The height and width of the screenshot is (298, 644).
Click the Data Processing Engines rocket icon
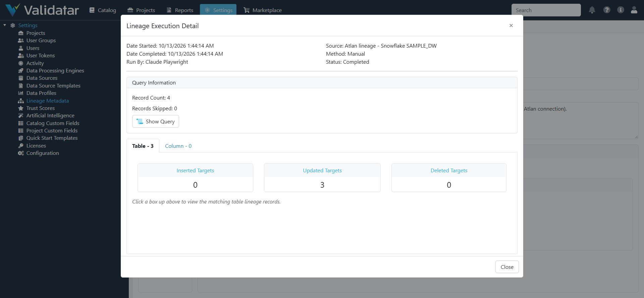pos(21,71)
